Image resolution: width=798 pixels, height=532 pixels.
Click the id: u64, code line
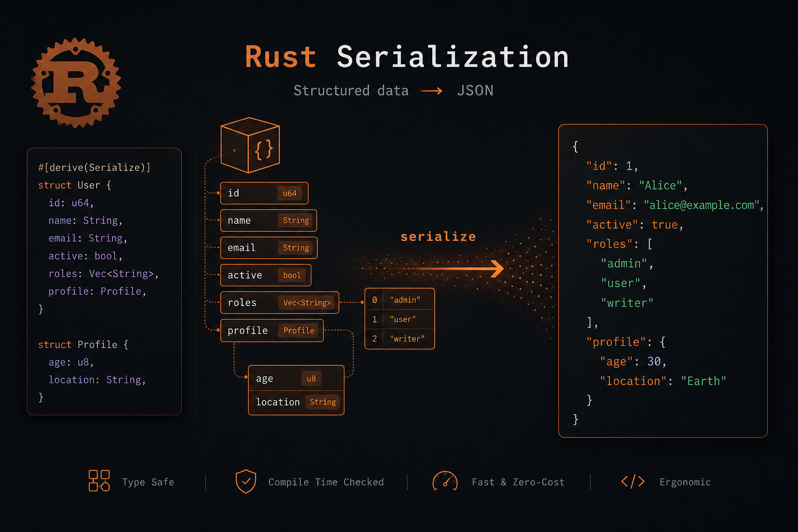pyautogui.click(x=71, y=203)
